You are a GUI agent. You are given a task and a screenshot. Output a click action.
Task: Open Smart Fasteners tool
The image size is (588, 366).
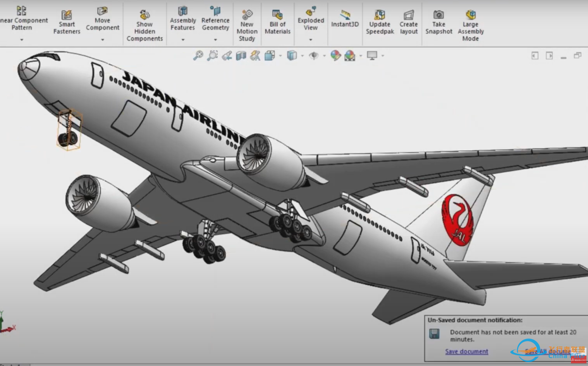[x=67, y=22]
